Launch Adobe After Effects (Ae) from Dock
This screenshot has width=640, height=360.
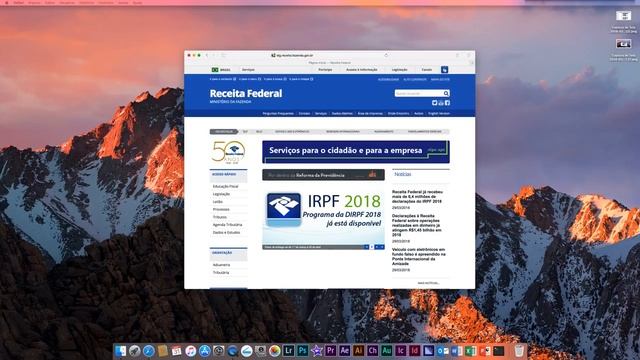(x=344, y=351)
